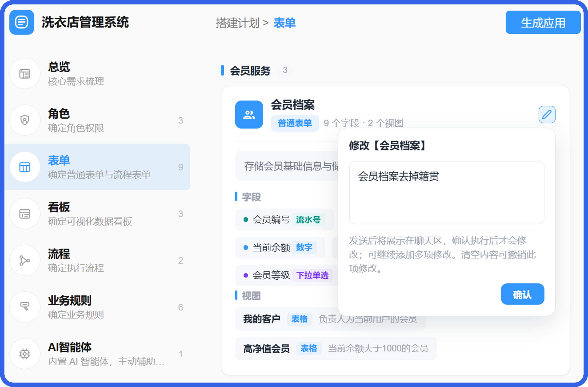This screenshot has height=387, width=588.
Task: Click the 视图 subsection heading
Action: 251,296
